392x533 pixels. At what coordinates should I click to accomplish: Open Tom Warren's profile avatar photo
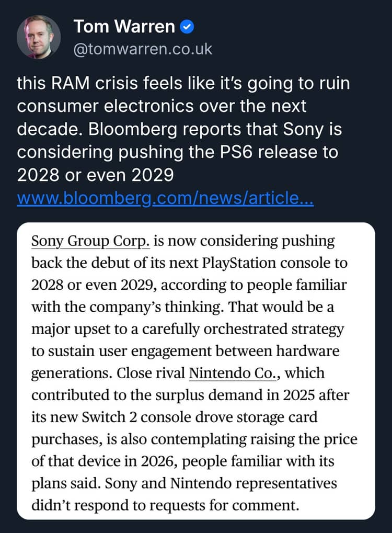pos(39,37)
